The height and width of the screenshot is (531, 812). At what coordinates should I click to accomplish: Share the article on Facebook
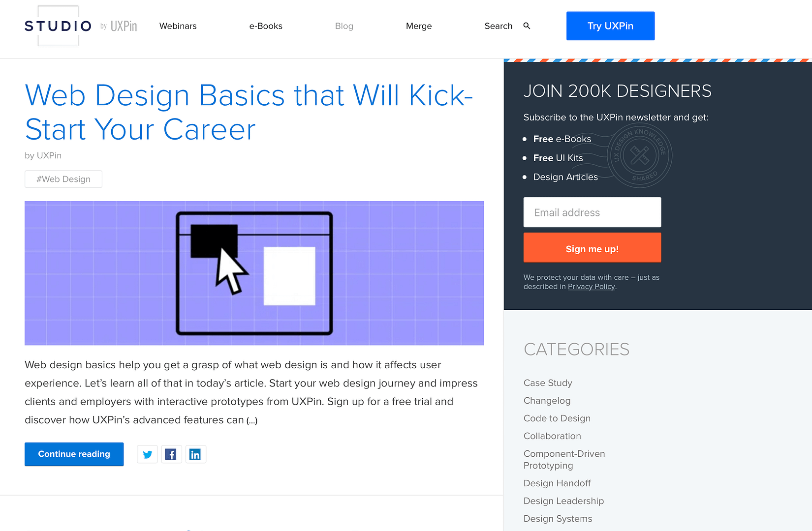pyautogui.click(x=171, y=454)
